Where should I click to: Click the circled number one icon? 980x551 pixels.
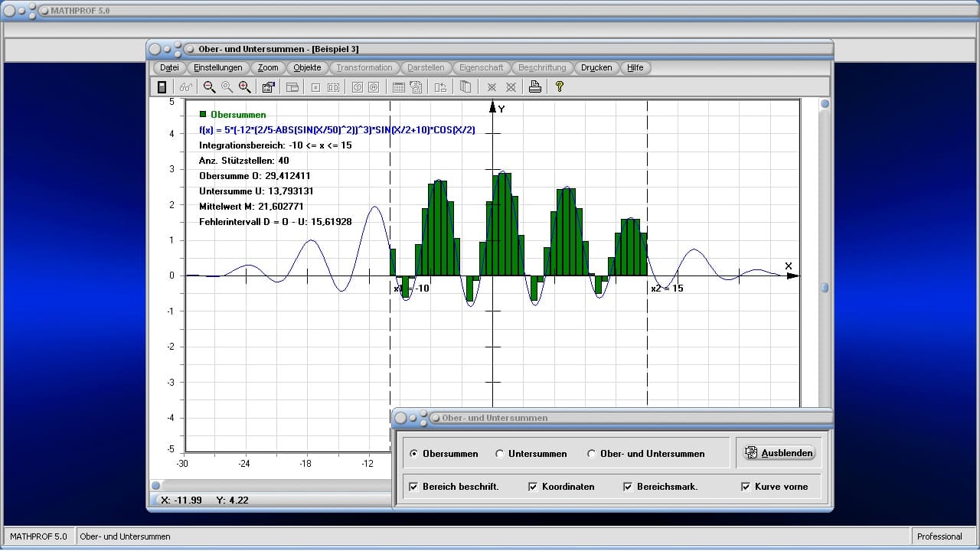point(357,87)
